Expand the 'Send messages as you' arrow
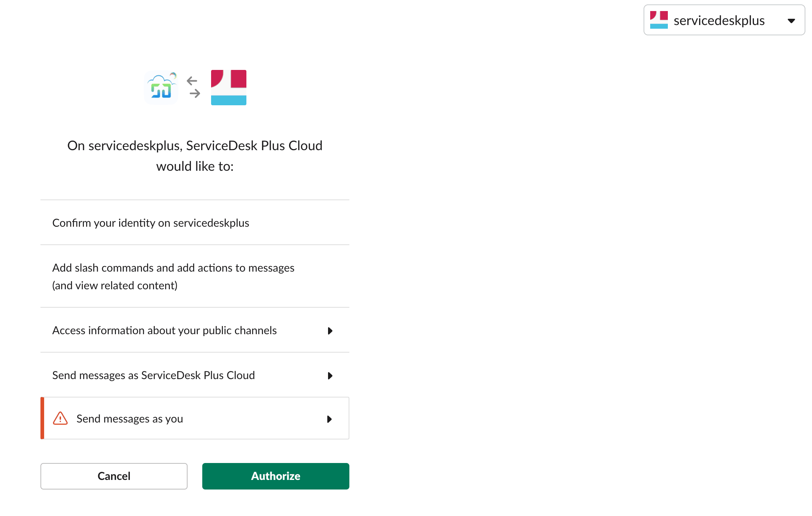 point(329,419)
